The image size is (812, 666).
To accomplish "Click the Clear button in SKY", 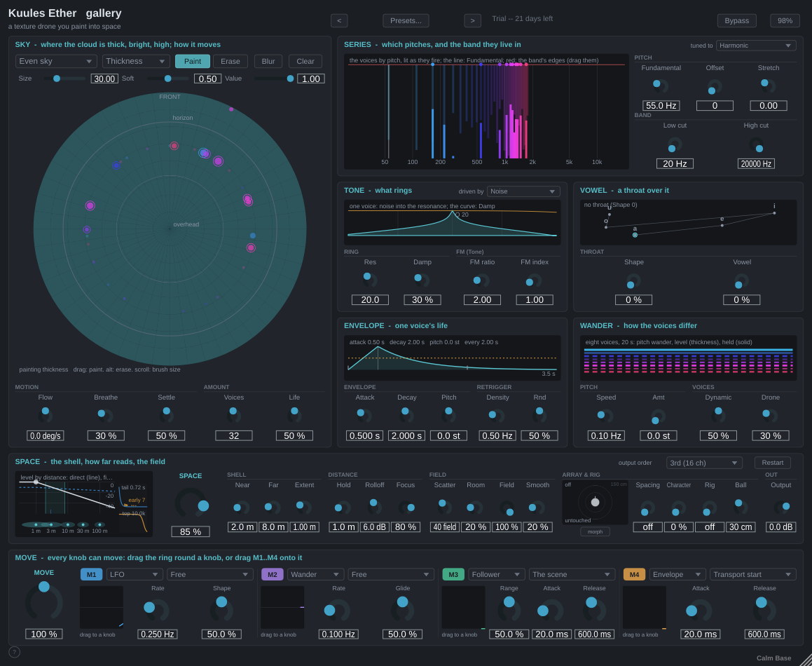I will (305, 61).
